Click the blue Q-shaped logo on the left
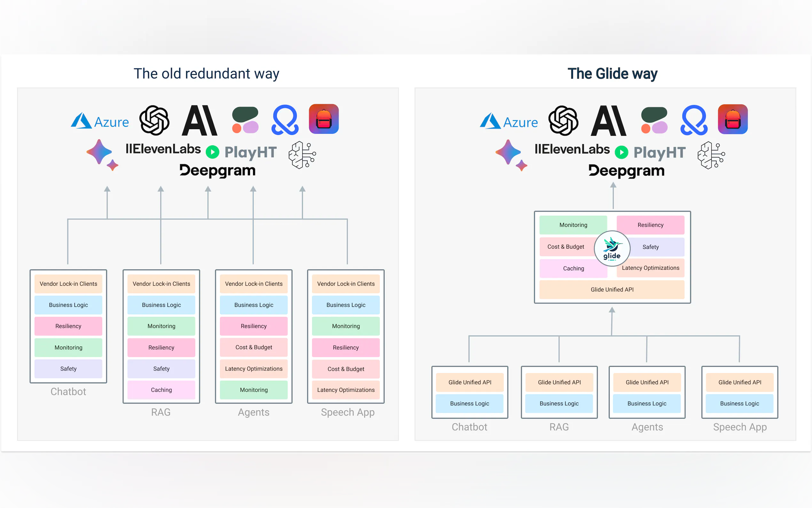 (x=285, y=120)
